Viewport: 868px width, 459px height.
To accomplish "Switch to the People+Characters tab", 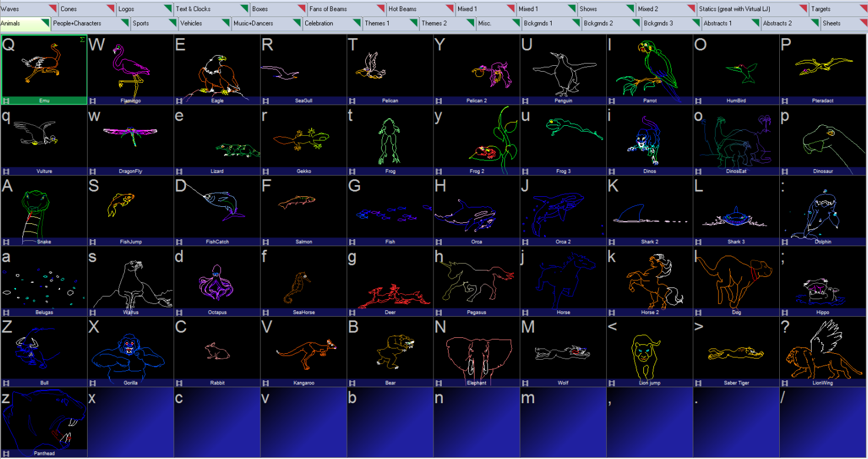I will click(x=85, y=24).
